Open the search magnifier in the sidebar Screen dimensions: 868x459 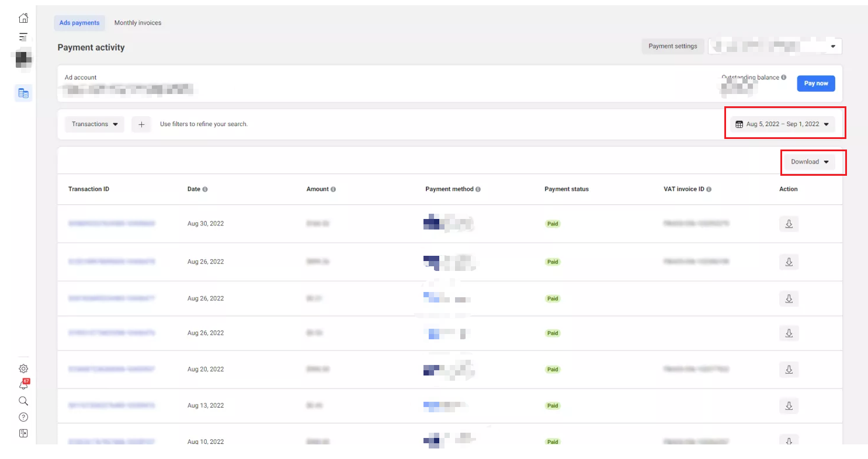point(23,401)
